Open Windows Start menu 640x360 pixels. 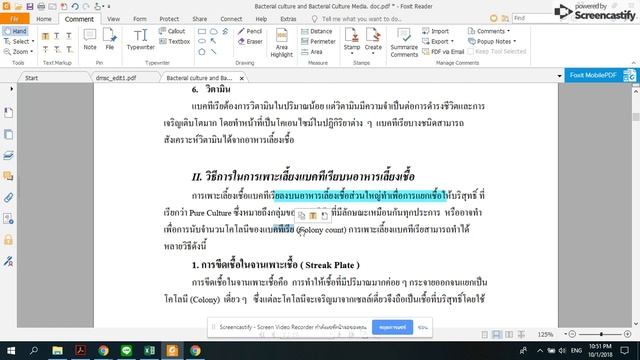tap(11, 351)
